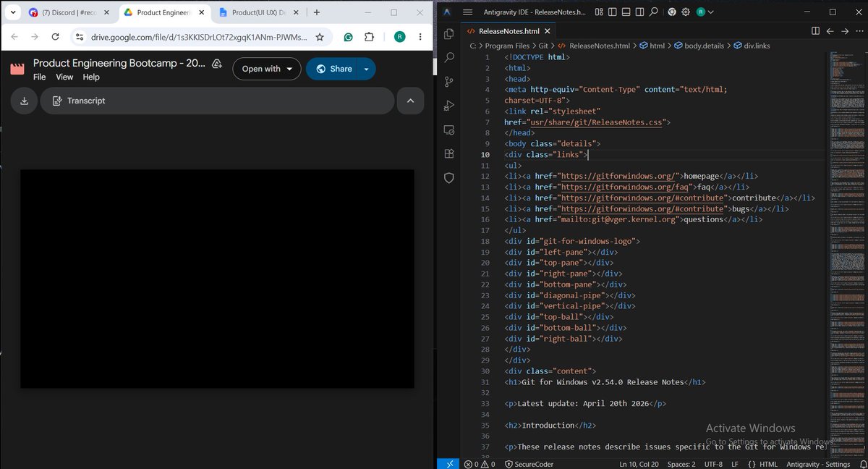Select the ReleaseNotes.html editor tab
This screenshot has height=469, width=868.
tap(510, 31)
